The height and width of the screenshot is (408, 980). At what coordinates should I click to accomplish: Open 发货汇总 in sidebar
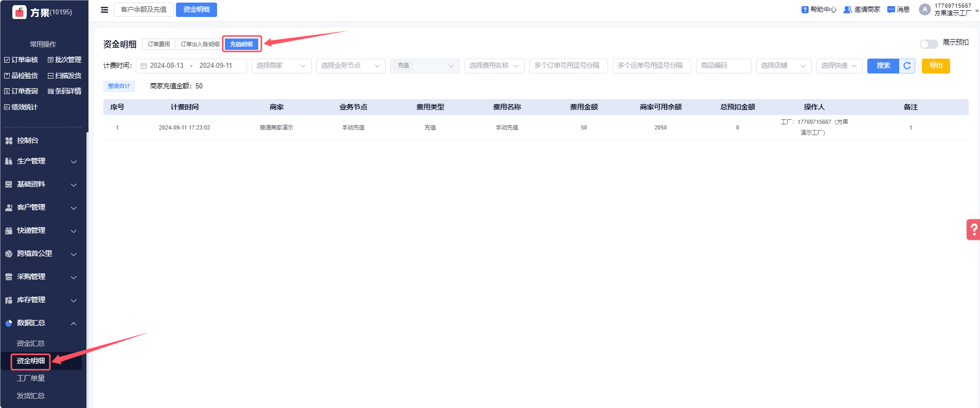31,396
